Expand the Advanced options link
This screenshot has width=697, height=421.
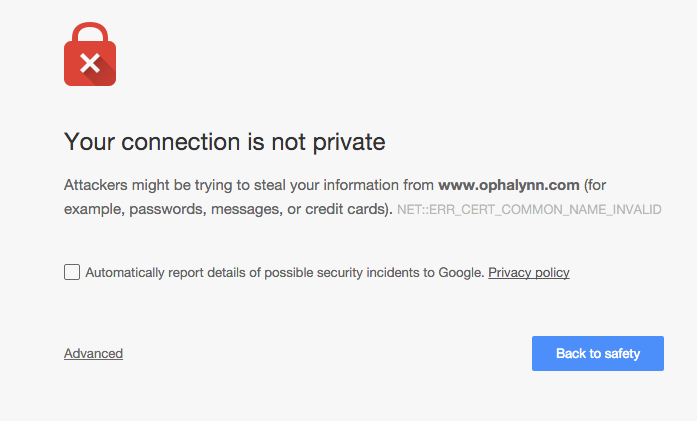click(93, 353)
